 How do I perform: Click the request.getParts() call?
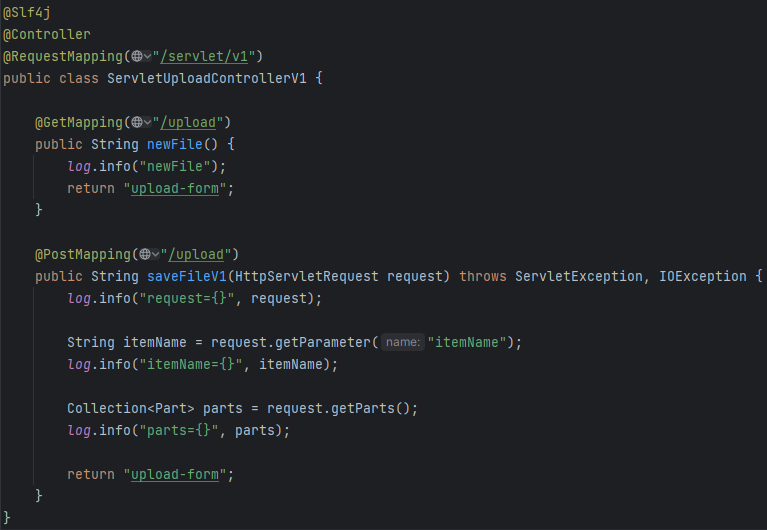tap(338, 409)
